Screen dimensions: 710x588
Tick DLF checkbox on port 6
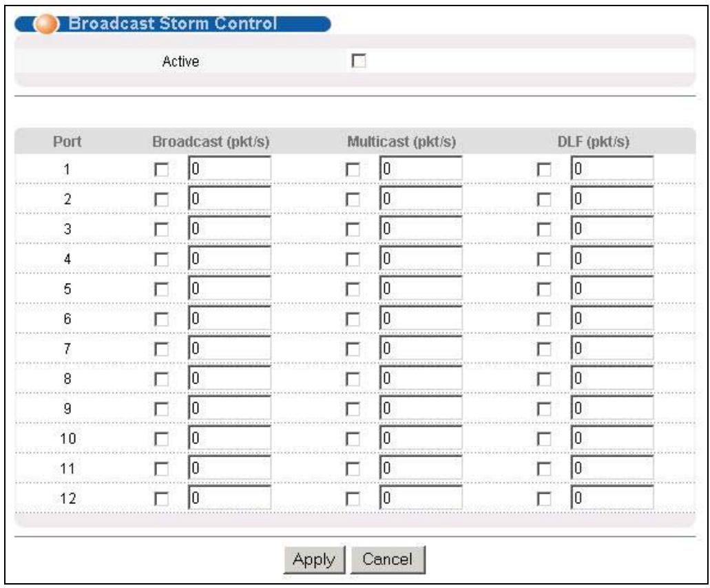pos(544,319)
